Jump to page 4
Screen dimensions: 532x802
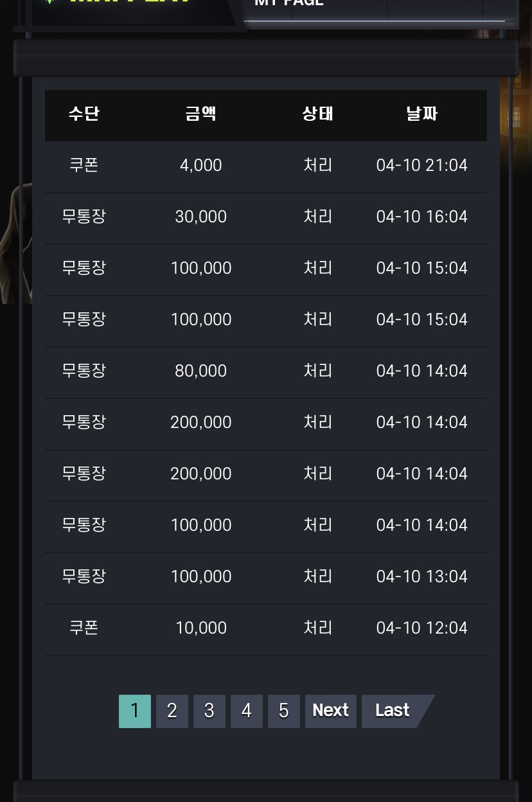pyautogui.click(x=246, y=711)
